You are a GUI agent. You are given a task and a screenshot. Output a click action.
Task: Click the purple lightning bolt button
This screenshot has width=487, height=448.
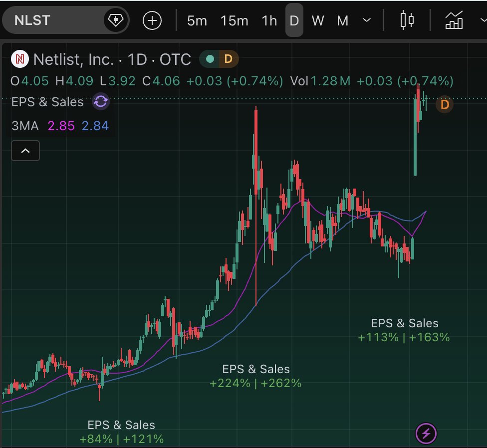(426, 433)
